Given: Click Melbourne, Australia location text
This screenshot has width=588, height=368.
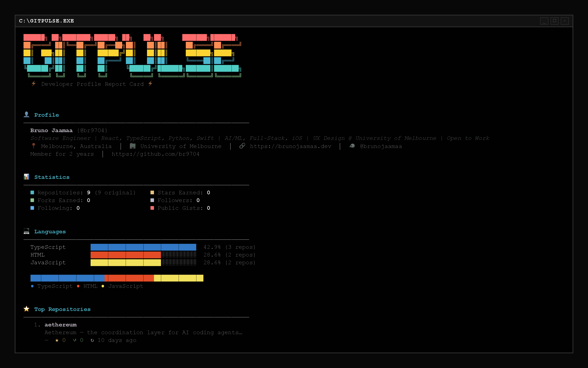Looking at the screenshot, I should [76, 146].
